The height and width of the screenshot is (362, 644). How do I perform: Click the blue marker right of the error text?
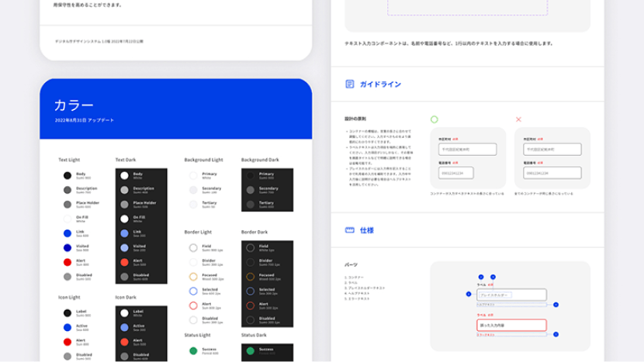555,335
